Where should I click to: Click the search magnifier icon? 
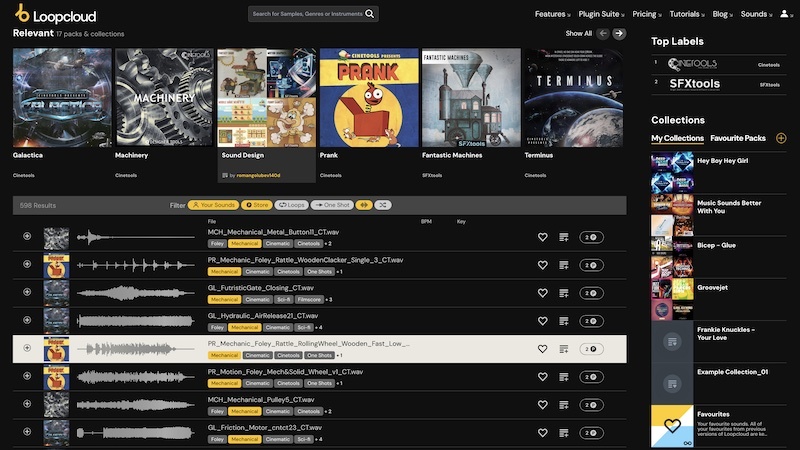pyautogui.click(x=370, y=14)
